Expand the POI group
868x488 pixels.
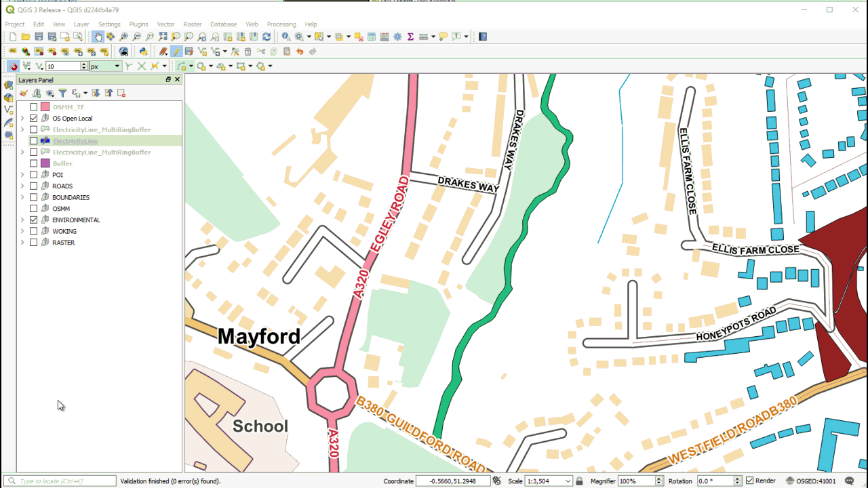(x=22, y=175)
